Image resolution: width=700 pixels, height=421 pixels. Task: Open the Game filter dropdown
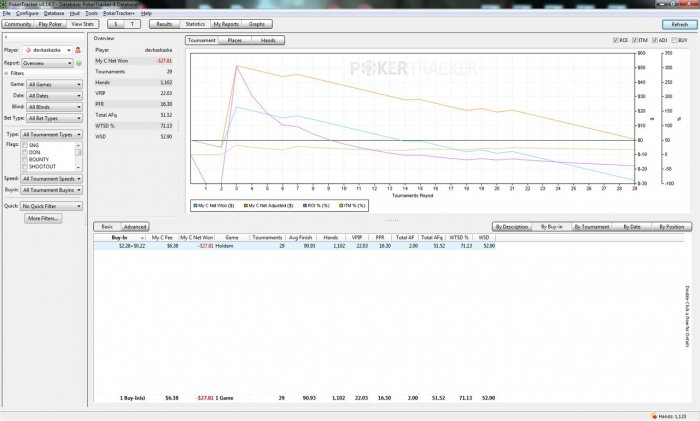tap(54, 85)
